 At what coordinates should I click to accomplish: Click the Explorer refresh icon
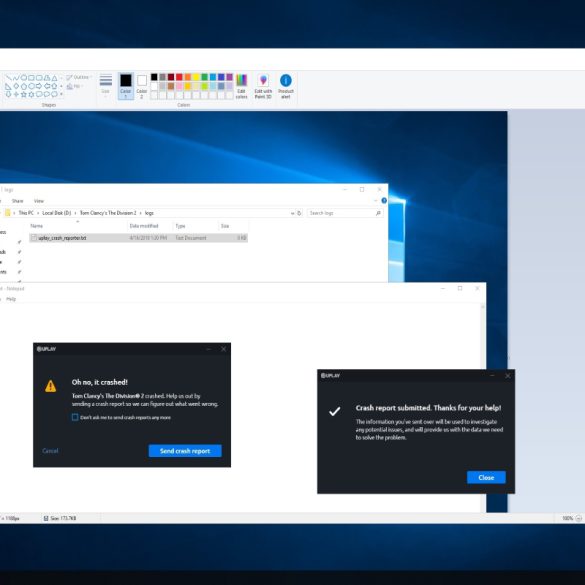(299, 213)
